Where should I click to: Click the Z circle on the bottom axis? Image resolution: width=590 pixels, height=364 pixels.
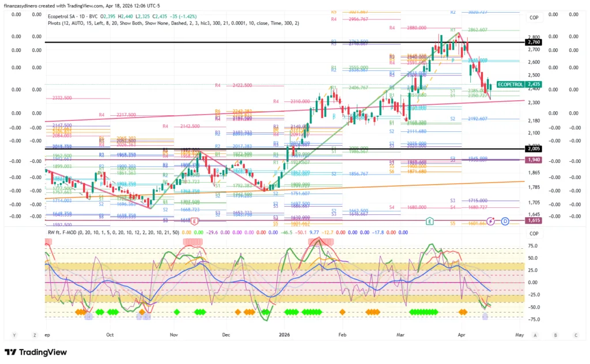34,335
